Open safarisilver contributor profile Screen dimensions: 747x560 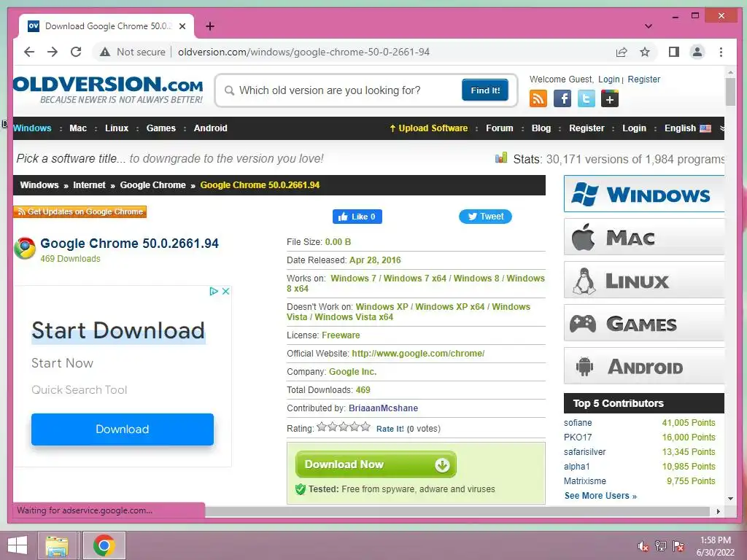click(584, 451)
